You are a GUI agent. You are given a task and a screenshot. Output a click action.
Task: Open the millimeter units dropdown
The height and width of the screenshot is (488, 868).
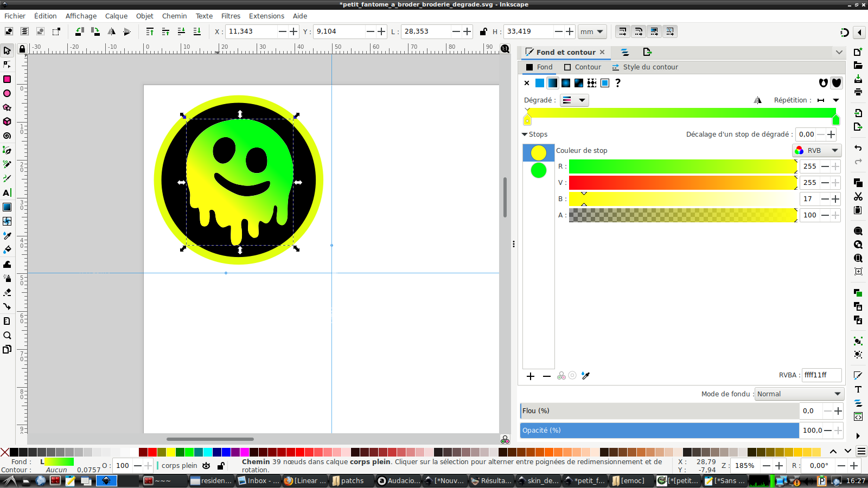point(592,31)
